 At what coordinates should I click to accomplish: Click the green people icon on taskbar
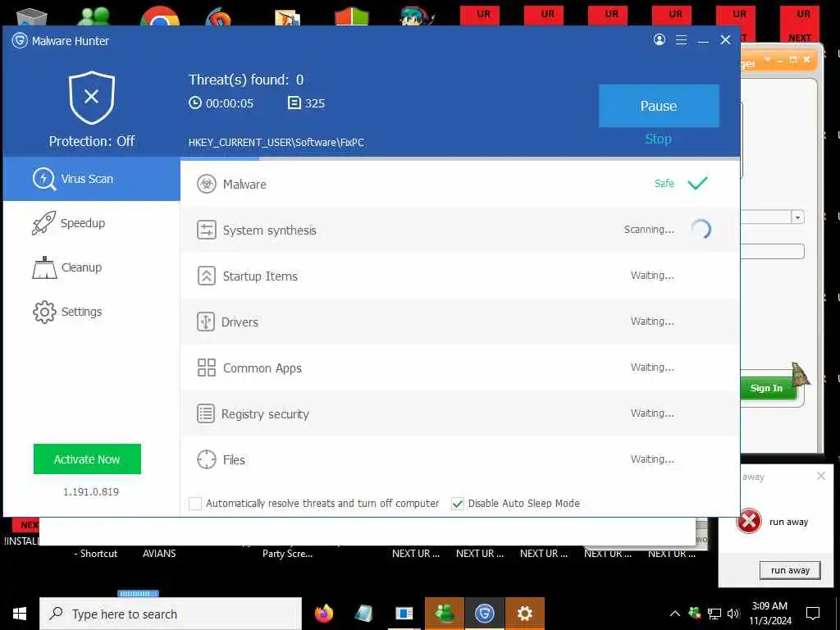pos(445,614)
